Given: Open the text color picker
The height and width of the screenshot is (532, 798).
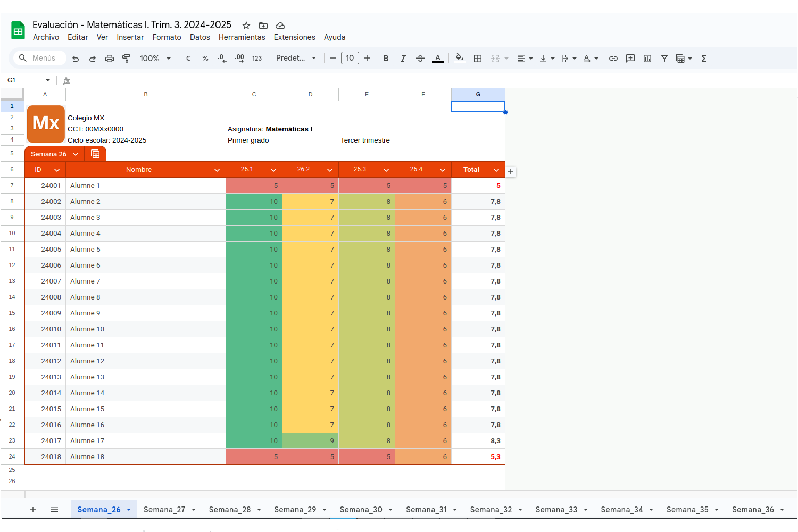Looking at the screenshot, I should pos(438,59).
